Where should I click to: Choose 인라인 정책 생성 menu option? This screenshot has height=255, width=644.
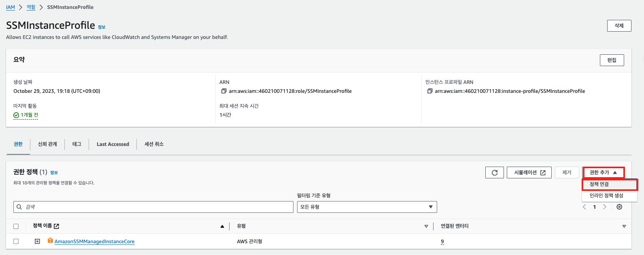point(606,196)
